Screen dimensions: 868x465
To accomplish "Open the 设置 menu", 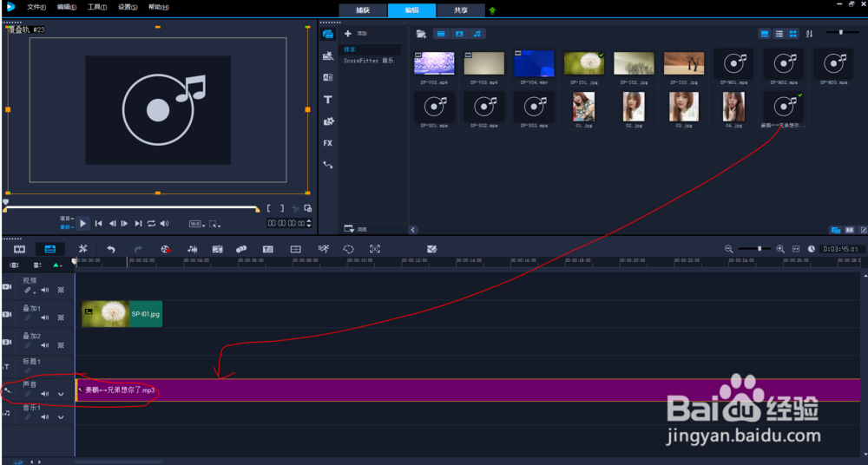I will coord(128,7).
